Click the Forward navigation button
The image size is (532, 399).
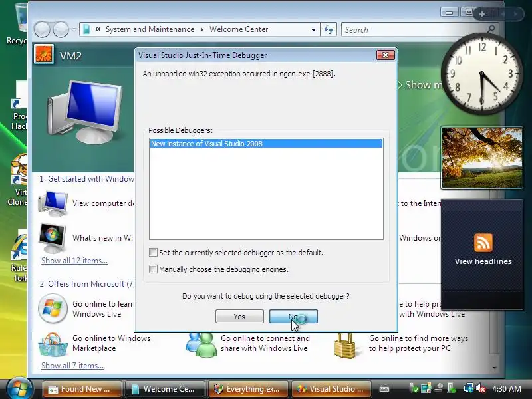(61, 29)
